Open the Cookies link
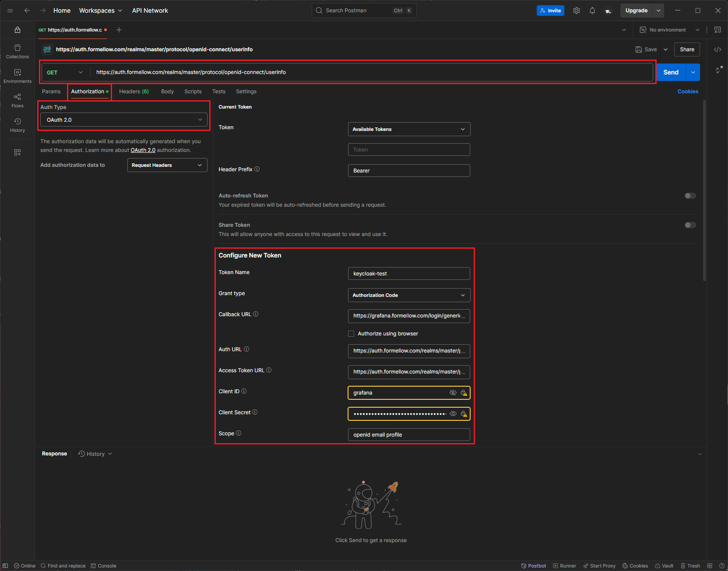The image size is (728, 571). point(688,92)
